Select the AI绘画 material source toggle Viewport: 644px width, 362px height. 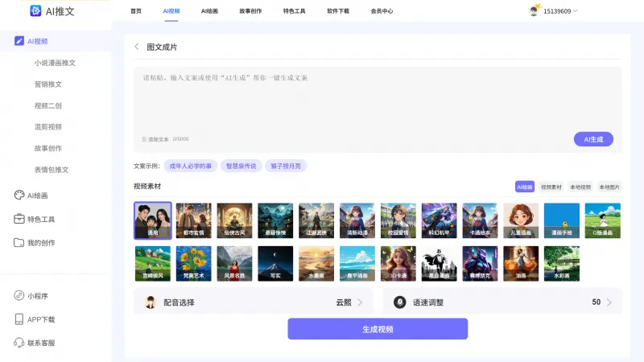pos(525,187)
